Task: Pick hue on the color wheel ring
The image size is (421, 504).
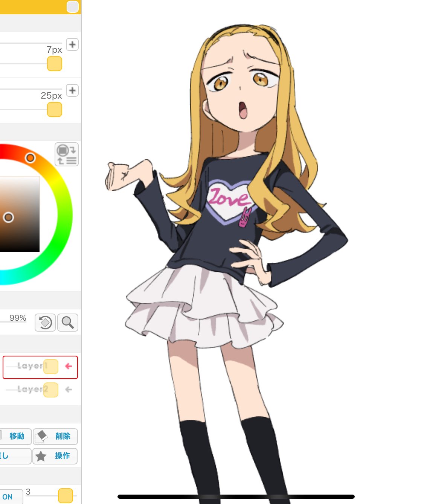Action: [x=30, y=158]
